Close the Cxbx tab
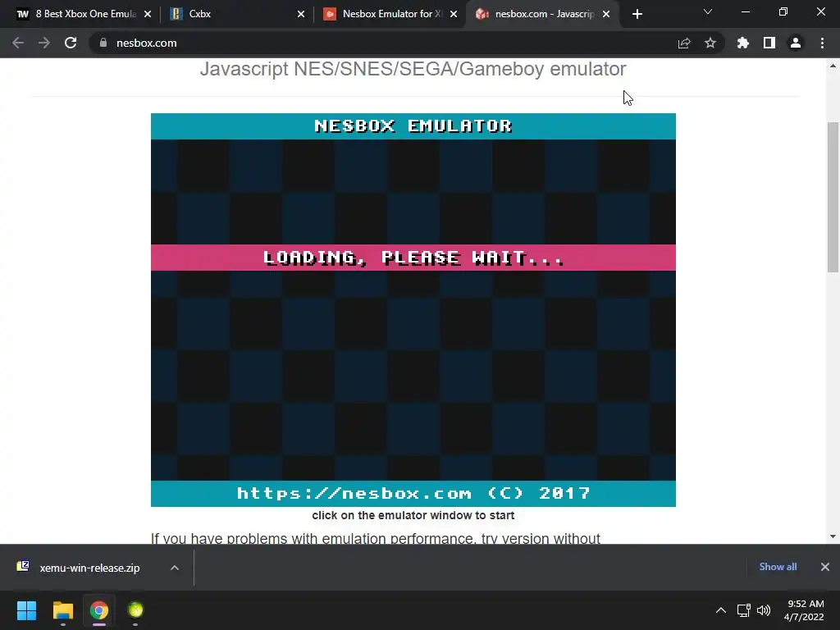 tap(301, 14)
